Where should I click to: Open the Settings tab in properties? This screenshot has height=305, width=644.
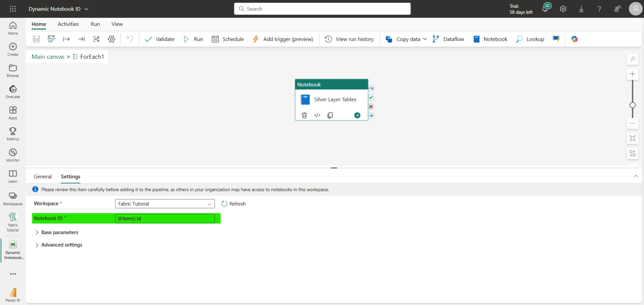click(x=70, y=177)
